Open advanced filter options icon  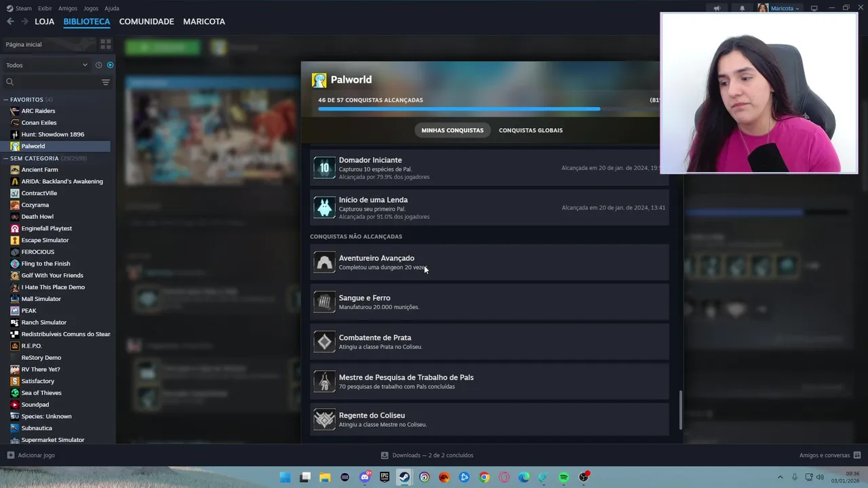click(106, 82)
